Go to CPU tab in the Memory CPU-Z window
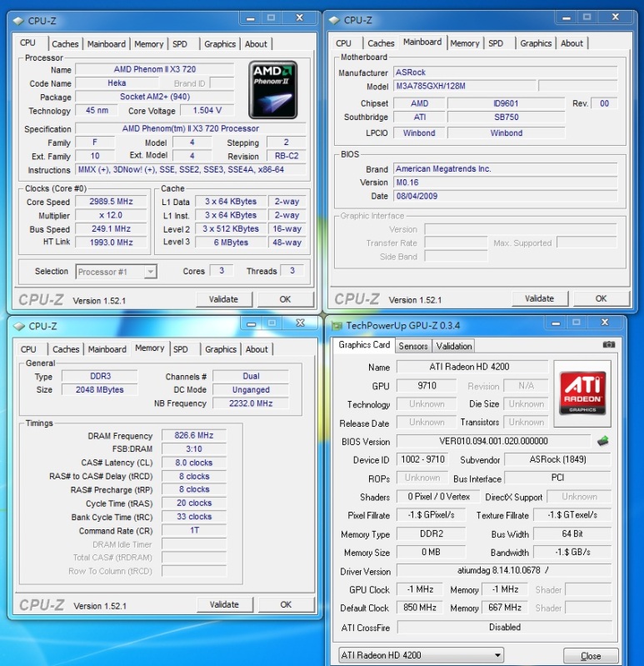 coord(28,349)
